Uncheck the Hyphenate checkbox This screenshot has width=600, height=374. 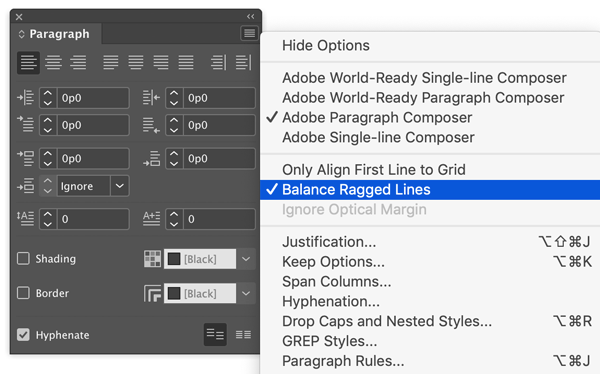23,335
